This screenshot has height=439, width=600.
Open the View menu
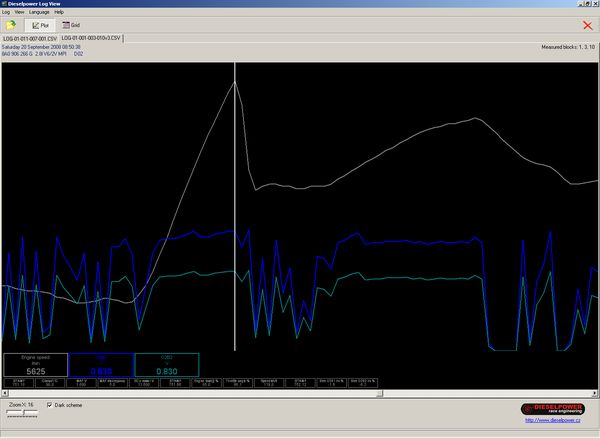click(x=19, y=11)
